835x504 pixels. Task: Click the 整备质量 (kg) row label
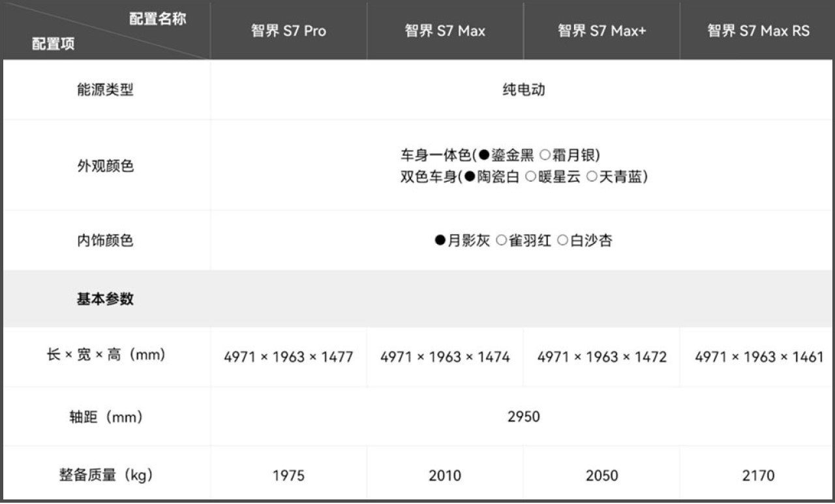coord(106,475)
